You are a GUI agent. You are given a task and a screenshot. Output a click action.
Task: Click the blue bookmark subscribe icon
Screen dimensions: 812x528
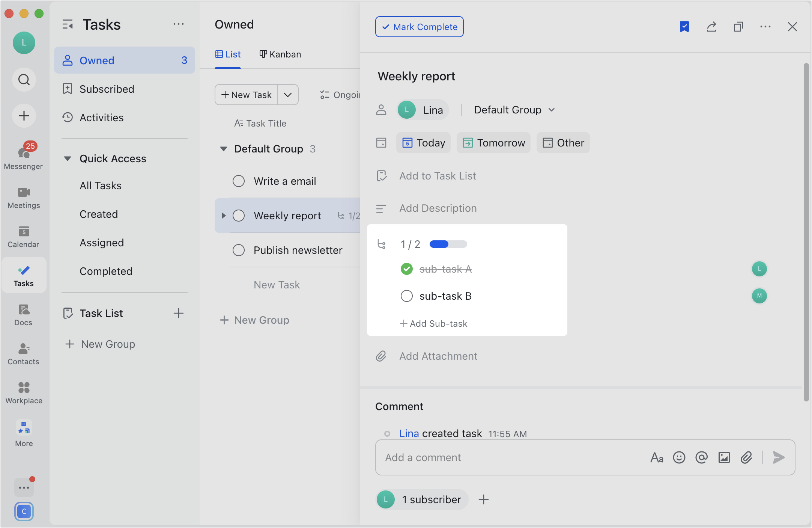coord(684,27)
